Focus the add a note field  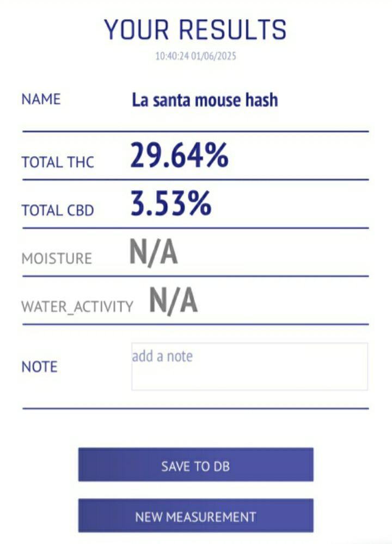click(x=249, y=366)
